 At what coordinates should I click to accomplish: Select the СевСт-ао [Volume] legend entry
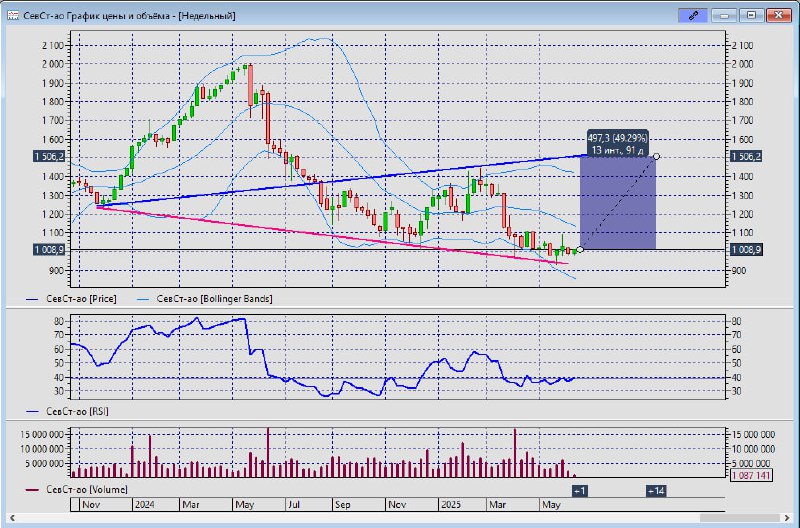point(77,489)
